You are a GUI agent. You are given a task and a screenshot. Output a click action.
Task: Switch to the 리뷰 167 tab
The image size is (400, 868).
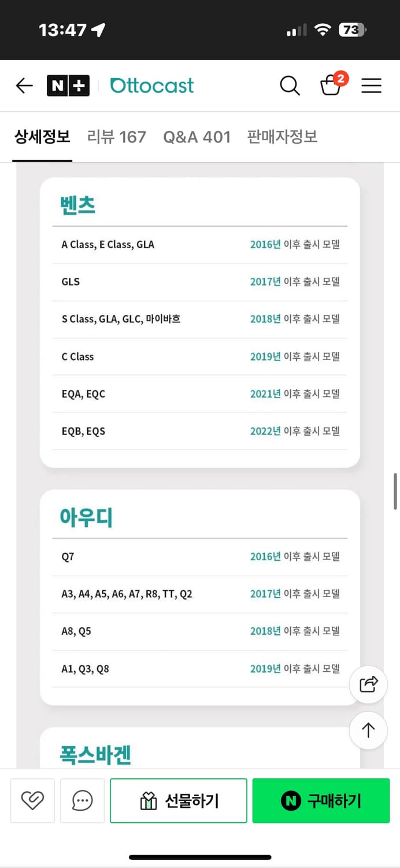point(116,137)
